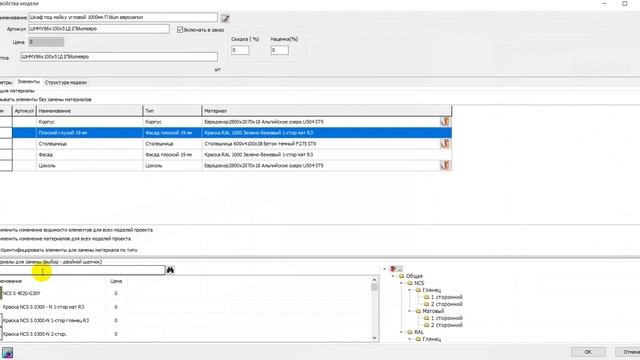640x360 pixels.
Task: Collapse Глянец node under NCS
Action: click(x=410, y=290)
